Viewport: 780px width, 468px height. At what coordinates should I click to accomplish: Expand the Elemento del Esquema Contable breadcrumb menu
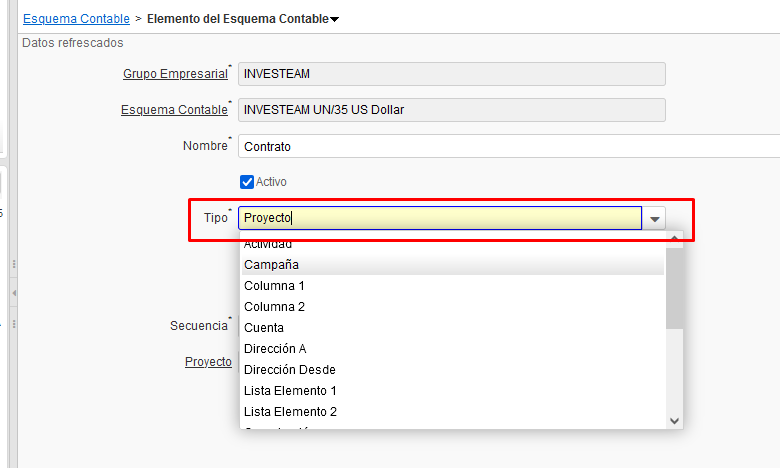click(334, 19)
